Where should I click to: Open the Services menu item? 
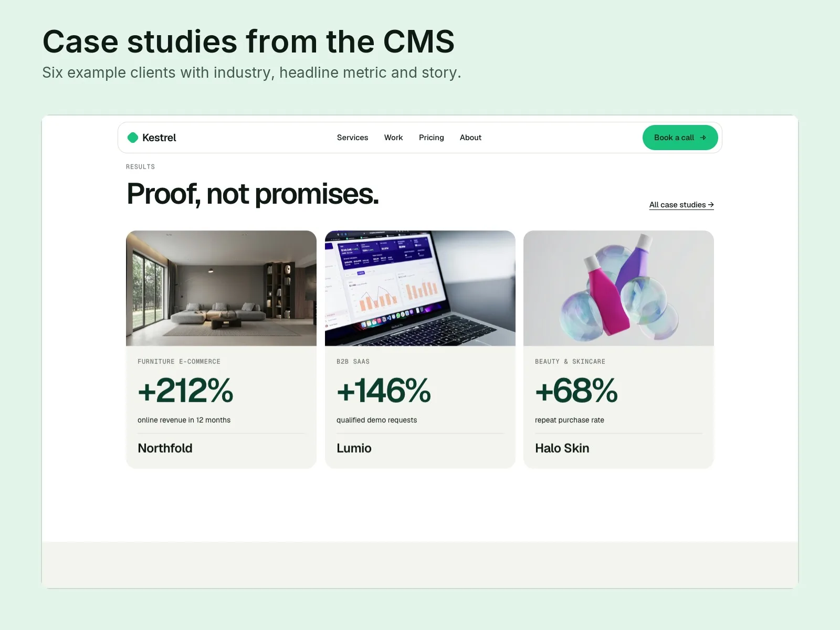coord(352,138)
